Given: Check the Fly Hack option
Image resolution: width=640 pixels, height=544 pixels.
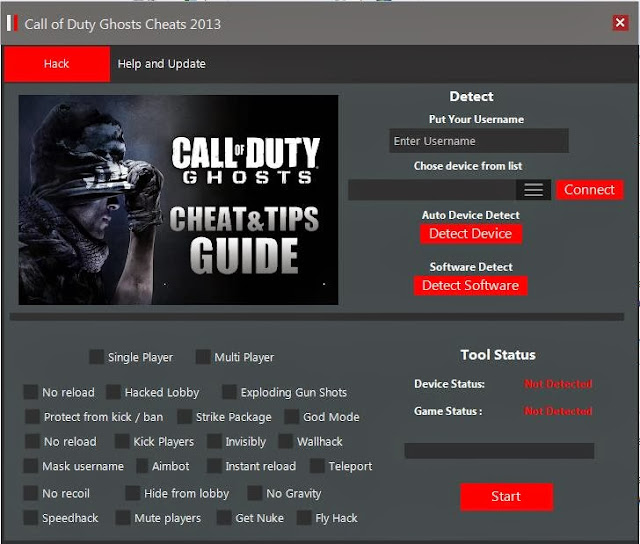Looking at the screenshot, I should click(304, 517).
